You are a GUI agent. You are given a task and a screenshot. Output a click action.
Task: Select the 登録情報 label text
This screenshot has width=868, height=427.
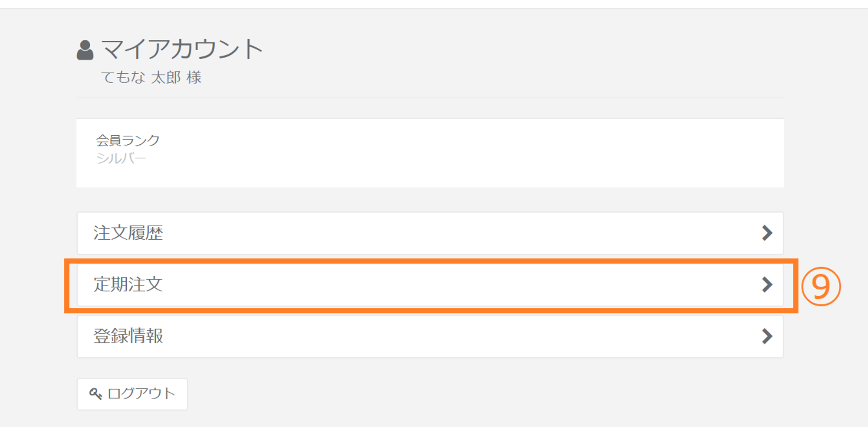pyautogui.click(x=128, y=336)
